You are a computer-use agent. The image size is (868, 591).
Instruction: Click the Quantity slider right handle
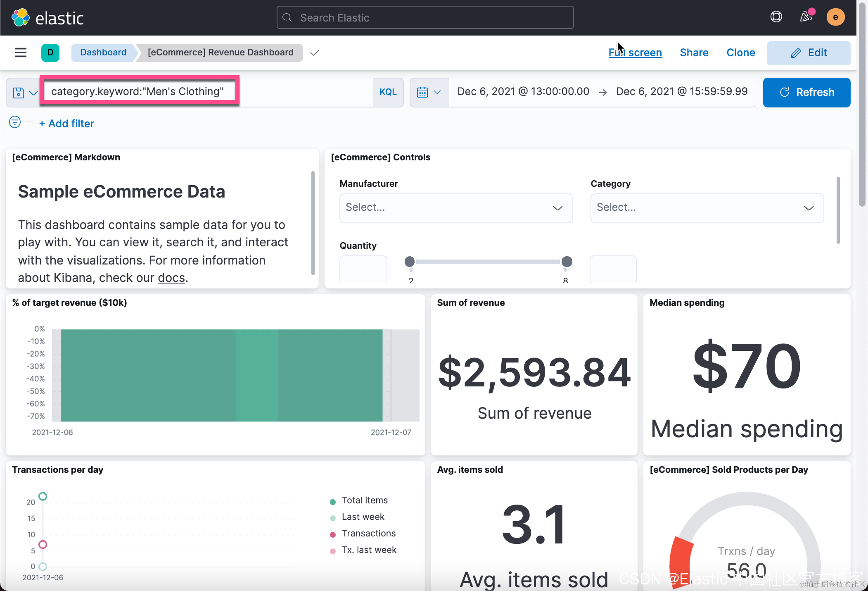click(567, 262)
